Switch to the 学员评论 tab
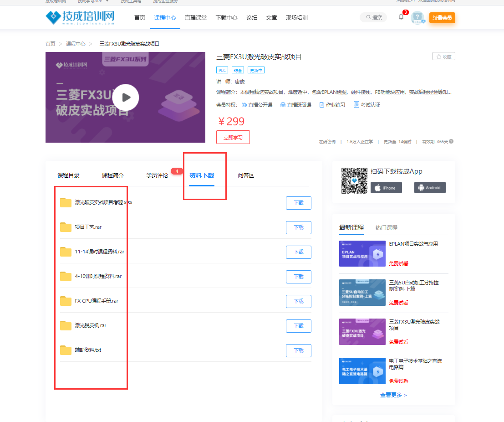504x422 pixels. [157, 175]
